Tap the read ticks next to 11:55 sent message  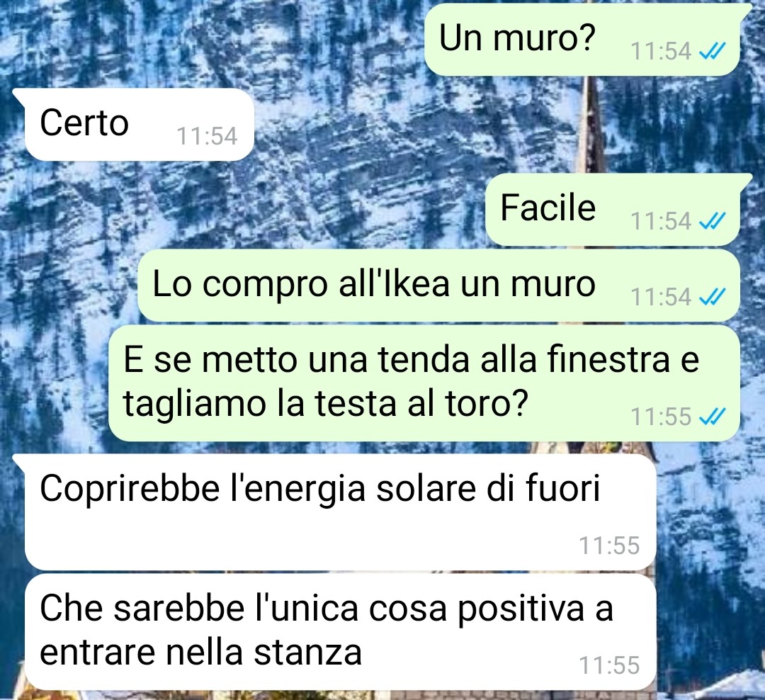tap(712, 417)
